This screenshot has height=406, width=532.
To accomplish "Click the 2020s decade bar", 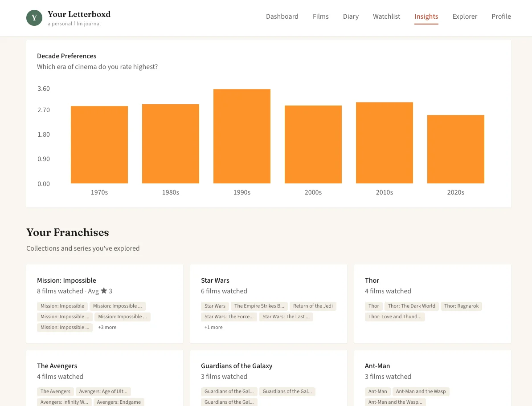I will [x=455, y=149].
